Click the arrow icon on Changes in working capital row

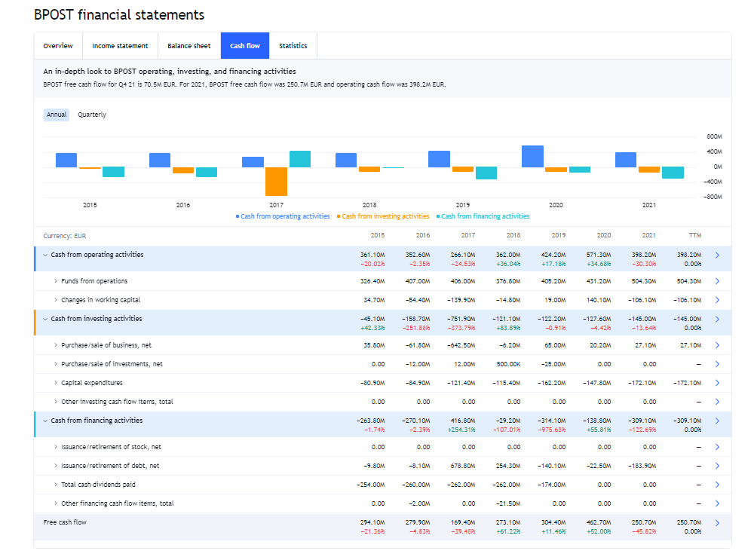click(x=717, y=300)
